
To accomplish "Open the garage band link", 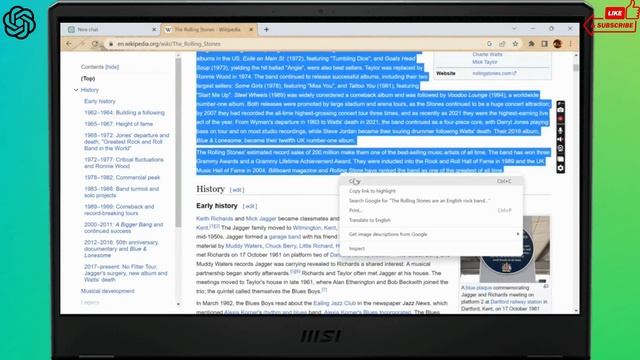I will tap(284, 237).
